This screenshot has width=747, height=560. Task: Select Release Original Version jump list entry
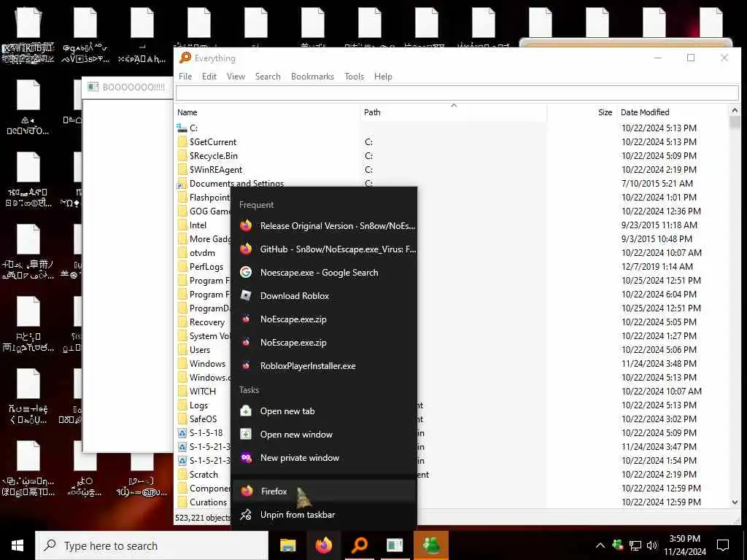click(x=324, y=226)
